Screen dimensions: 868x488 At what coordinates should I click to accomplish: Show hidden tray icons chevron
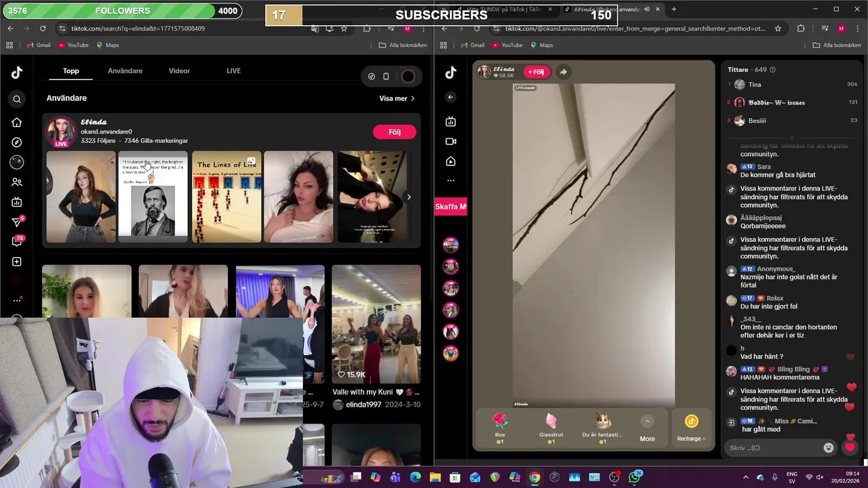(745, 477)
